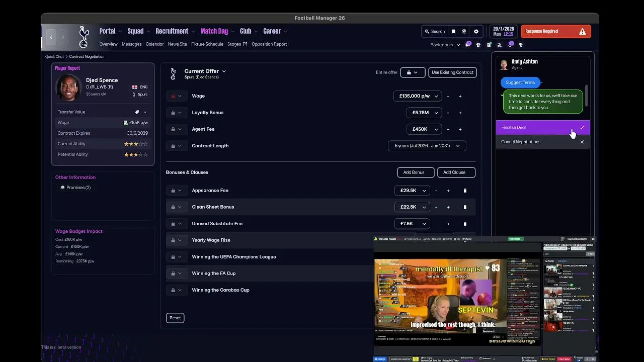
Task: Open the Clean Sheet Bonus £22.5K dropdown
Action: [412, 207]
